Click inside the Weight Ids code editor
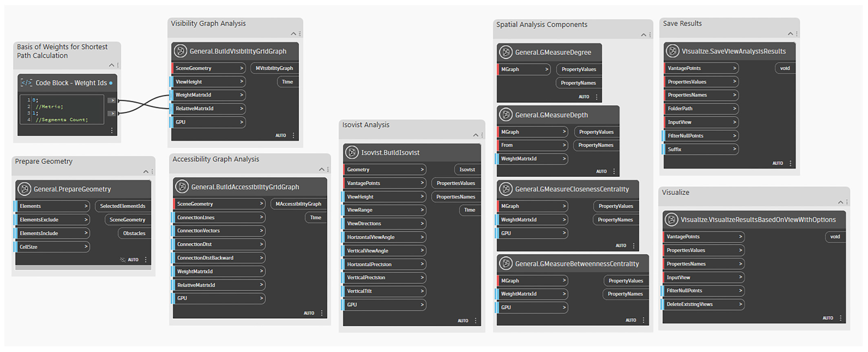This screenshot has height=352, width=868. [62, 110]
